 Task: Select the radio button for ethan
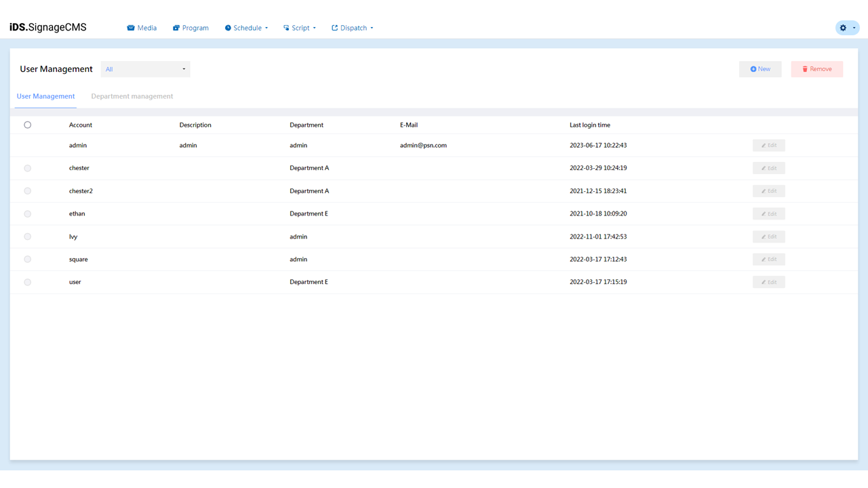[x=27, y=213]
